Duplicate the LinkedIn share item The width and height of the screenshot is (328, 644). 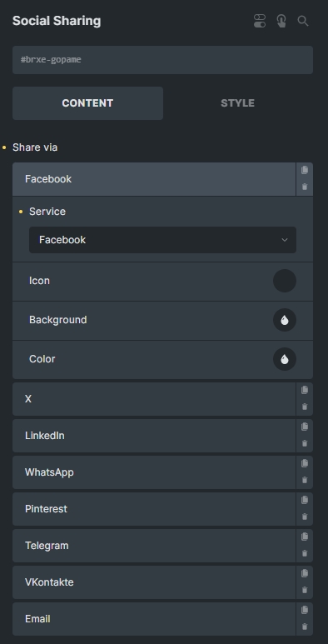[x=305, y=427]
